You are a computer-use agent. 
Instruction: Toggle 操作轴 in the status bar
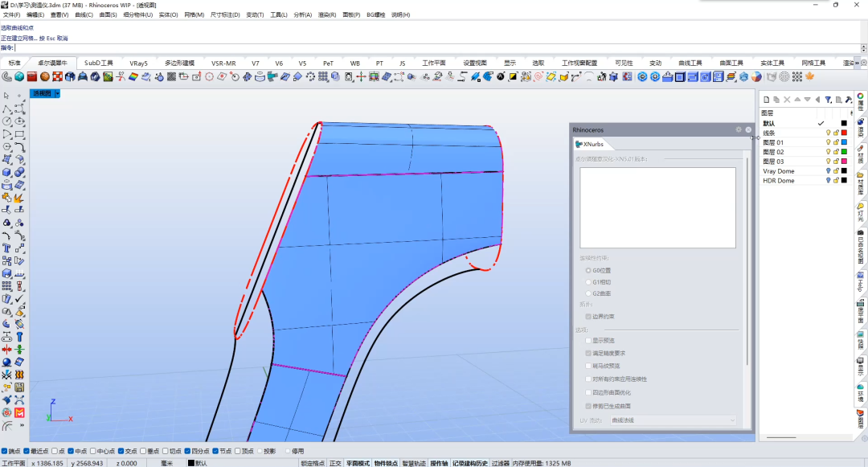439,463
